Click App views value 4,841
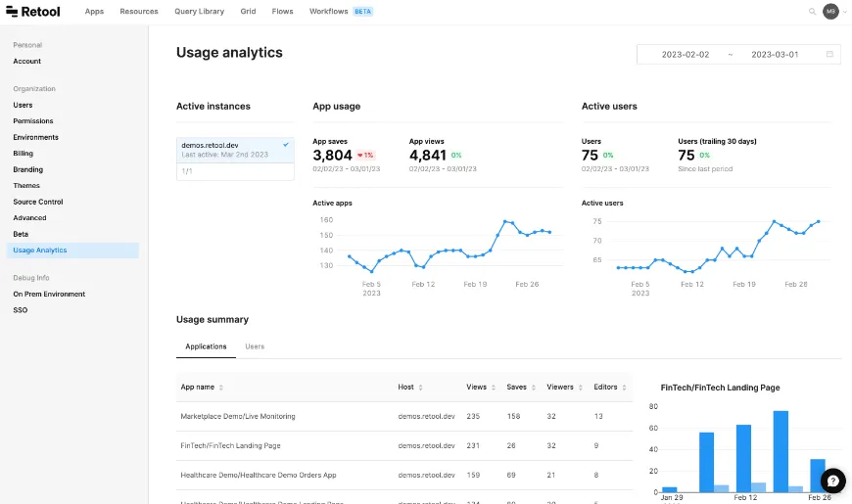This screenshot has height=504, width=852. click(x=428, y=156)
